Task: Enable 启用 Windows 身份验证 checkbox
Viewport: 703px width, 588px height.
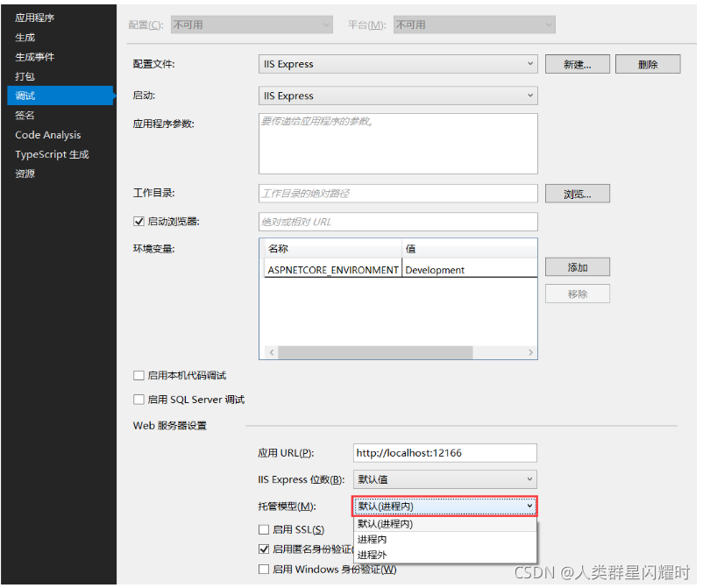Action: [264, 570]
